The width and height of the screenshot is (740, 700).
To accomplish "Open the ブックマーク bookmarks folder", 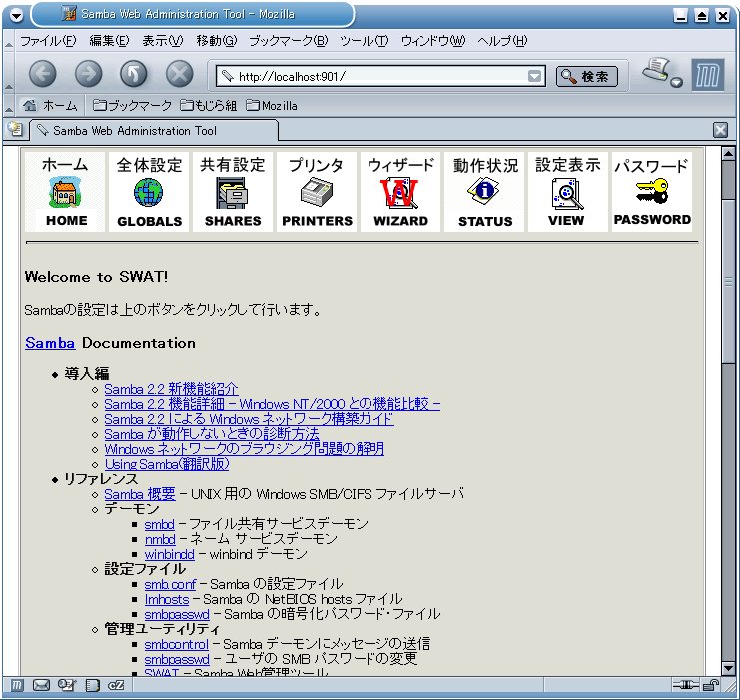I will [x=132, y=105].
